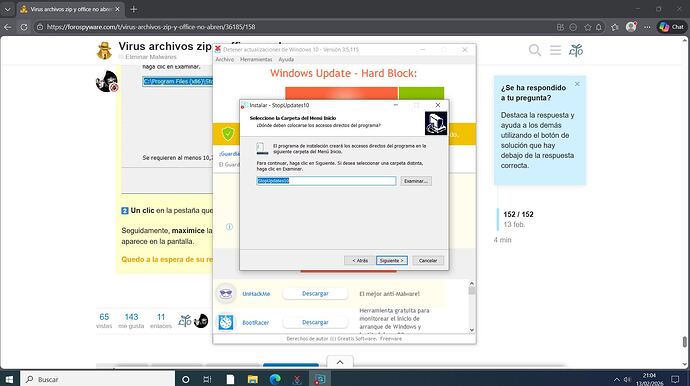Cancel the StopUpdates10 installation
Image resolution: width=690 pixels, height=386 pixels.
[x=428, y=261]
